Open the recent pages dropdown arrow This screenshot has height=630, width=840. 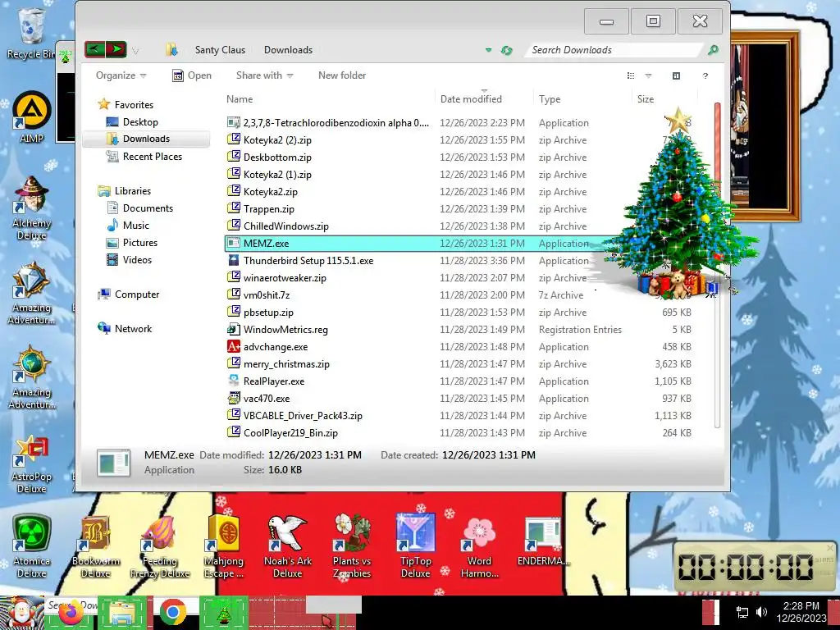136,50
